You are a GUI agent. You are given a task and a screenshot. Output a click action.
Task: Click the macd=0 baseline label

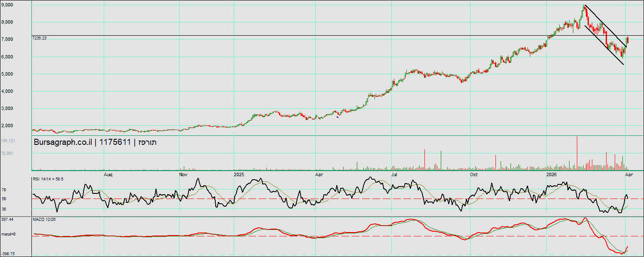coord(9,234)
